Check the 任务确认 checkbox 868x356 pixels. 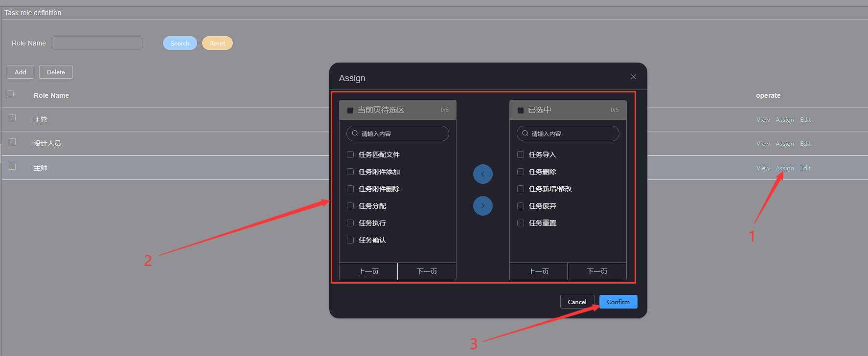350,240
